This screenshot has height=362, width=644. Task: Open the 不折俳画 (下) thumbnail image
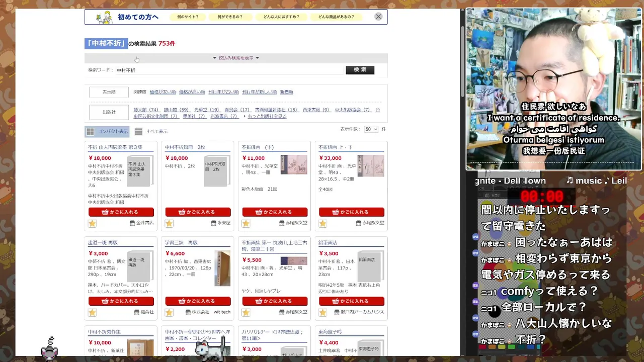point(294,164)
